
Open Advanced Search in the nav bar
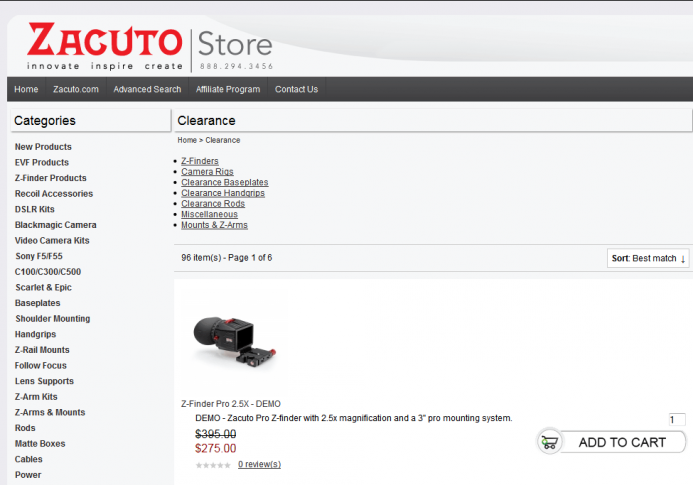click(147, 89)
